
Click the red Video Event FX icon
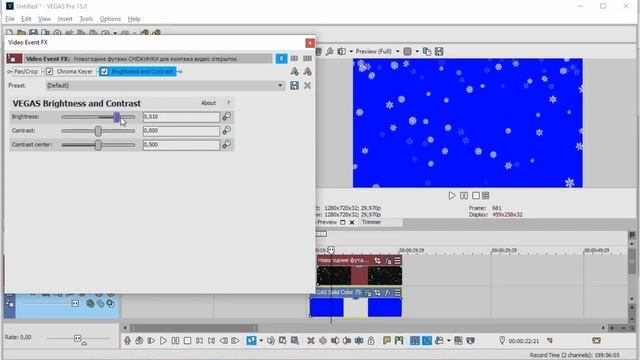click(x=14, y=58)
